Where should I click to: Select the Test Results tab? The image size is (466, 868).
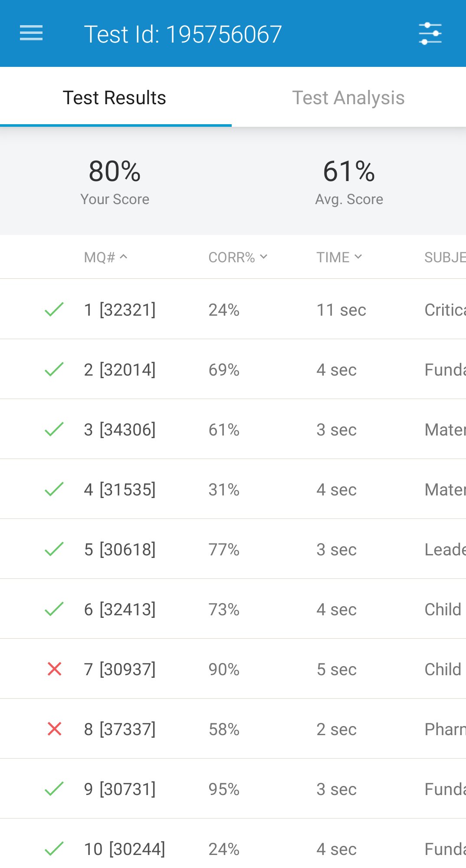114,98
